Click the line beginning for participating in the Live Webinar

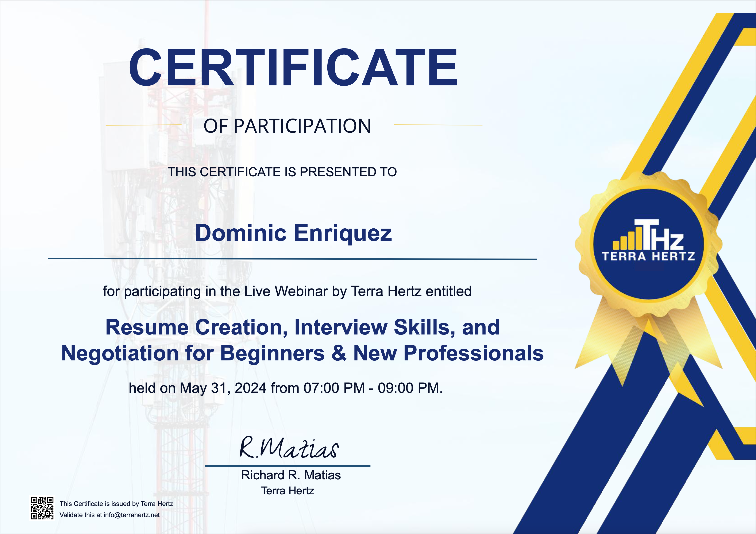tap(287, 292)
